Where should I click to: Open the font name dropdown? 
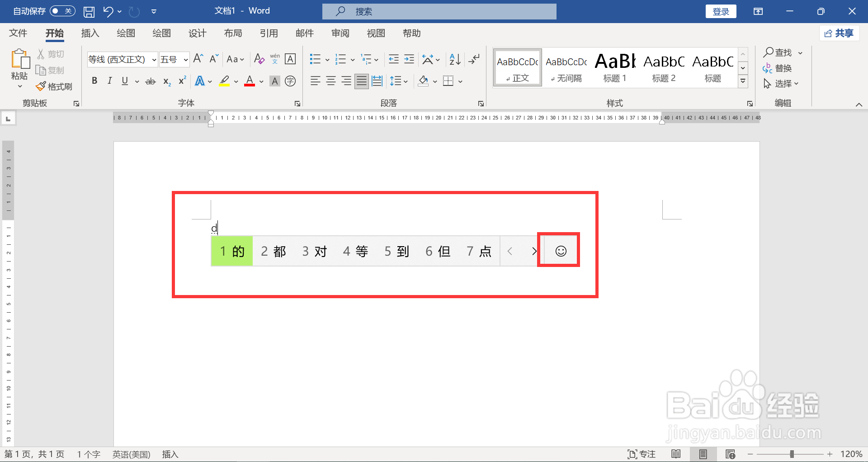point(154,59)
